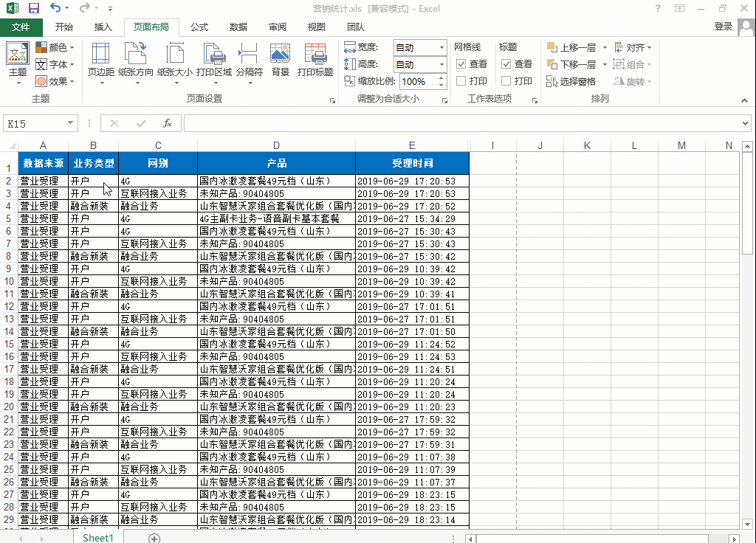Screen dimensions: 756x543
Task: Open the 颜色 theme colors menu
Action: click(55, 47)
